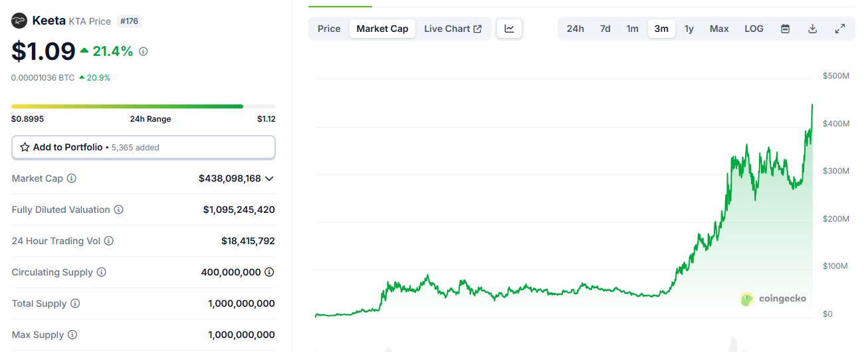Open the Live Chart link
Screen dimensions: 868x352
pos(453,29)
